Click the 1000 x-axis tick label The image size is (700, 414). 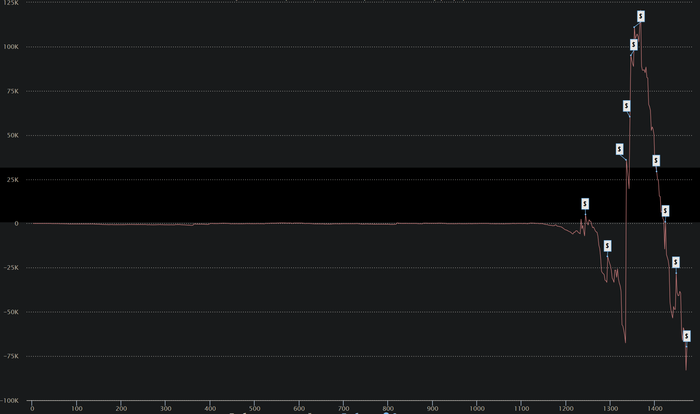[x=477, y=408]
